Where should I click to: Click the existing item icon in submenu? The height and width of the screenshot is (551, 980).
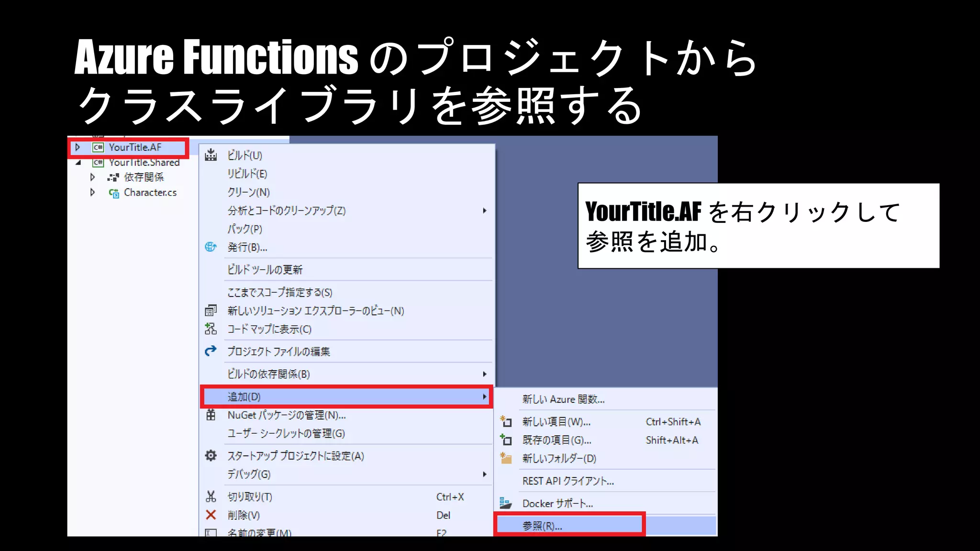pos(506,440)
